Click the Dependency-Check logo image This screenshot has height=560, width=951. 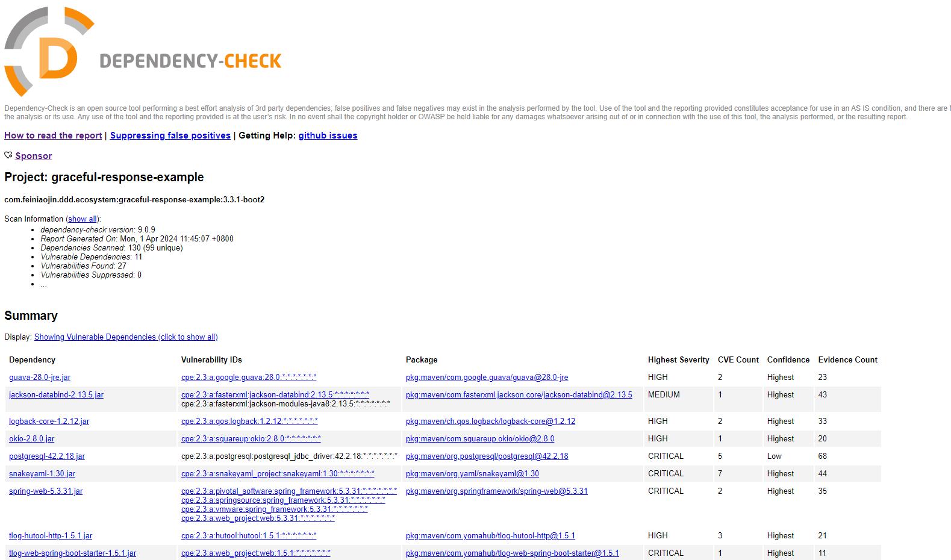143,52
